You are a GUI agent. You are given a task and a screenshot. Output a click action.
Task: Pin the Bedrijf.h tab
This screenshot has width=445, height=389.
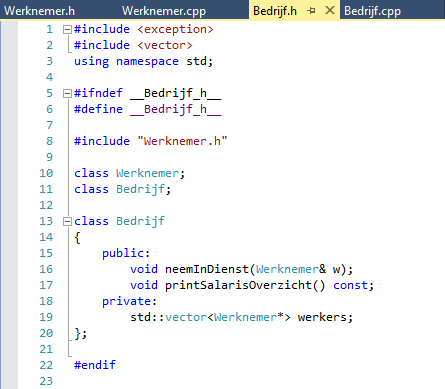click(x=311, y=11)
